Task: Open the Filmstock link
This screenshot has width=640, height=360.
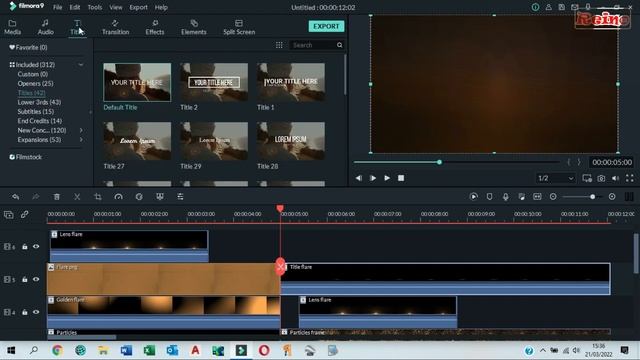Action: point(25,157)
